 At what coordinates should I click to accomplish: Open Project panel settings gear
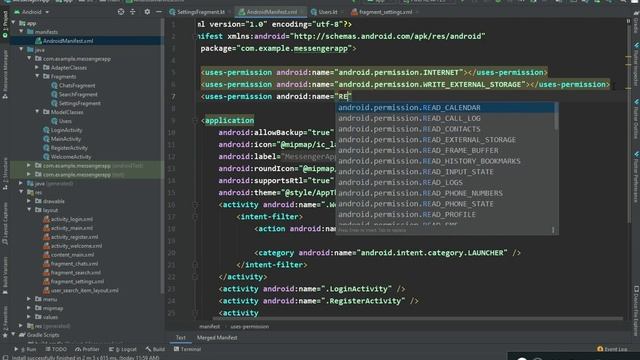147,12
